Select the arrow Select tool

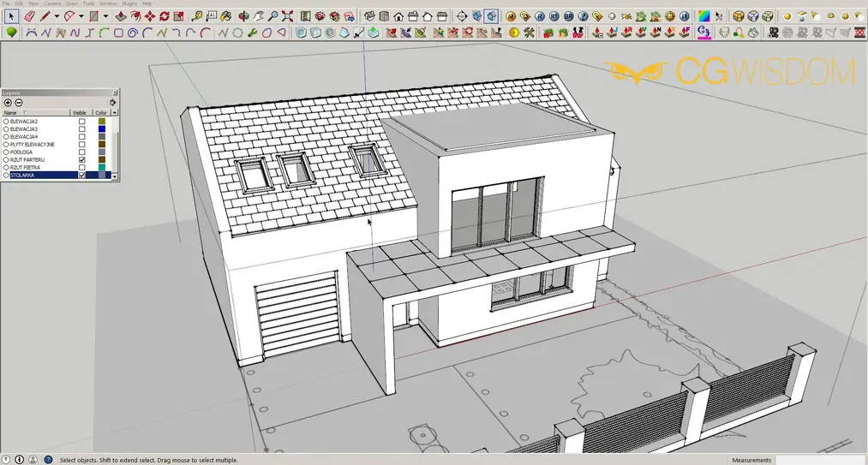point(12,16)
